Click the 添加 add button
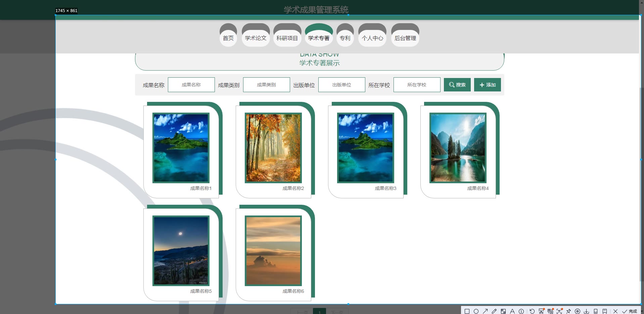Viewport: 644px width, 314px height. [488, 85]
